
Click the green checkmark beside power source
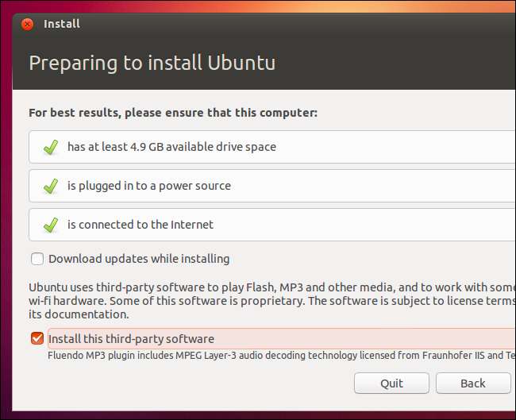[51, 186]
